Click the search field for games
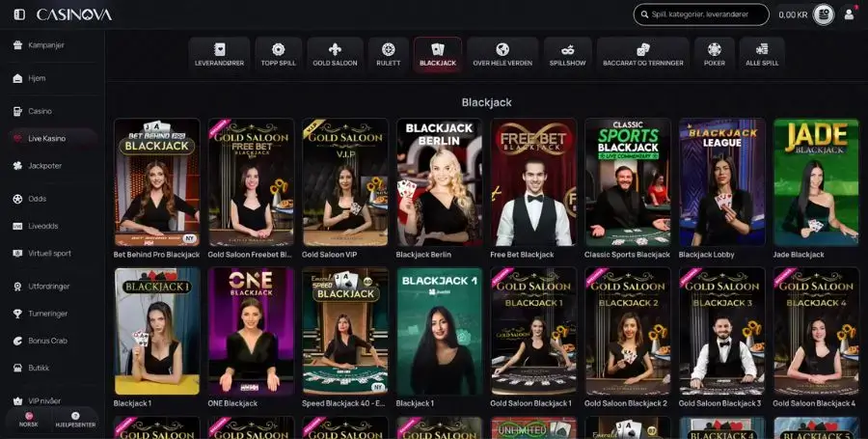The image size is (868, 439). click(701, 14)
